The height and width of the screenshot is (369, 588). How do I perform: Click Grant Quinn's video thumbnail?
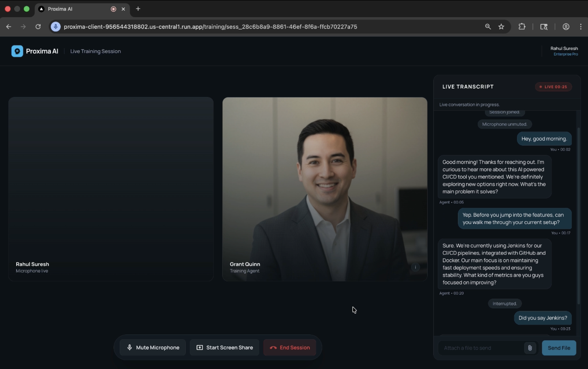coord(325,189)
